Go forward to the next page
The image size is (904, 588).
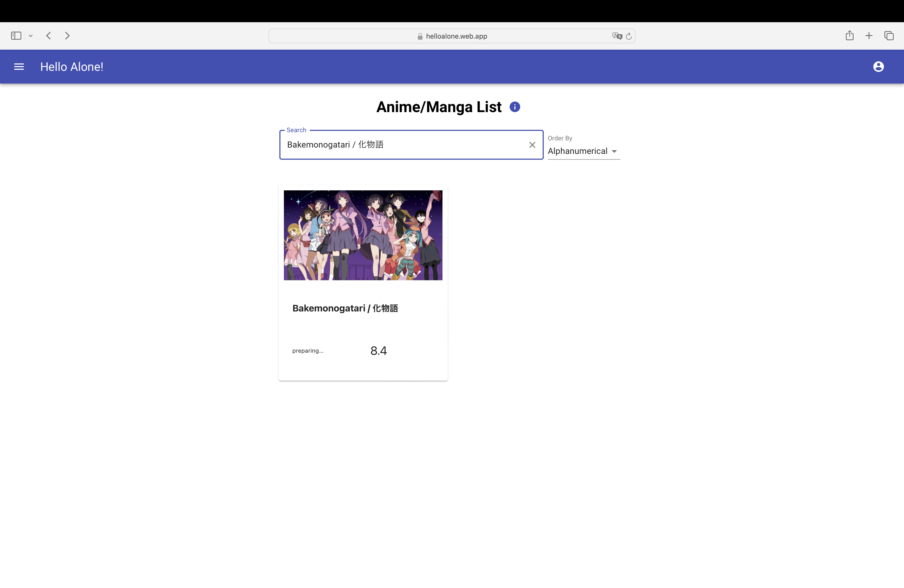coord(67,36)
